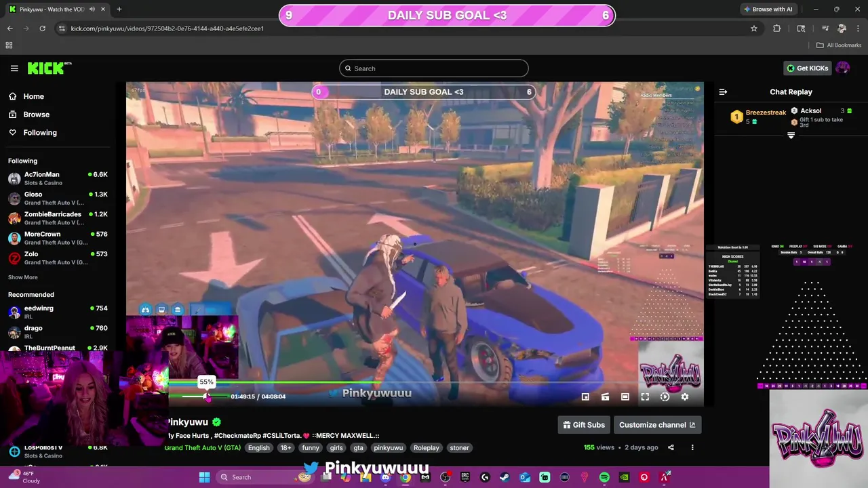868x488 pixels.
Task: Click Browse with AI button
Action: pyautogui.click(x=768, y=9)
